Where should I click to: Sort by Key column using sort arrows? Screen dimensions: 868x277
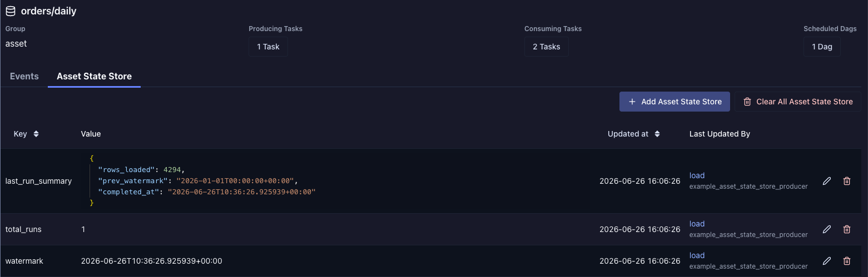point(36,134)
